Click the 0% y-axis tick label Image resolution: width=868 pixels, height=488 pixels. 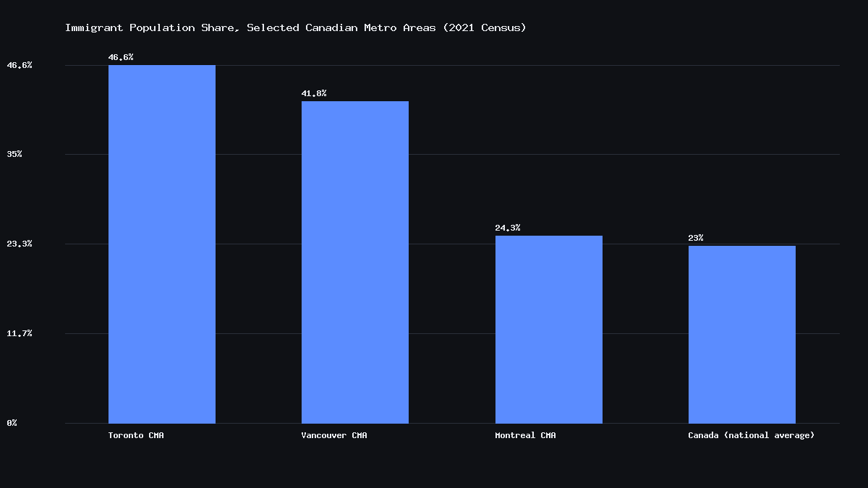[12, 423]
